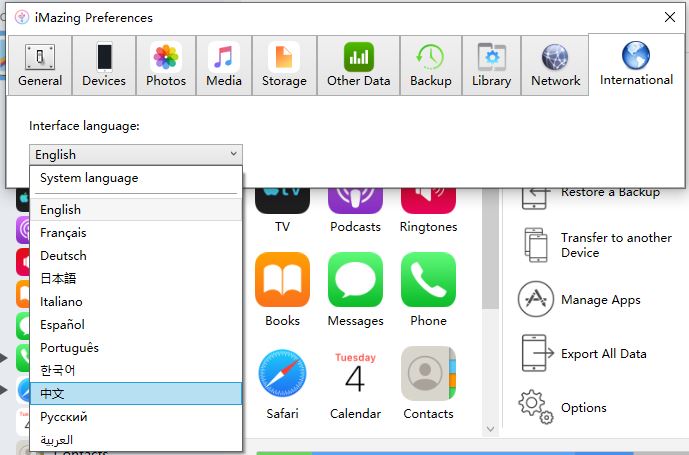689x455 pixels.
Task: Select Français in the language list
Action: point(136,233)
